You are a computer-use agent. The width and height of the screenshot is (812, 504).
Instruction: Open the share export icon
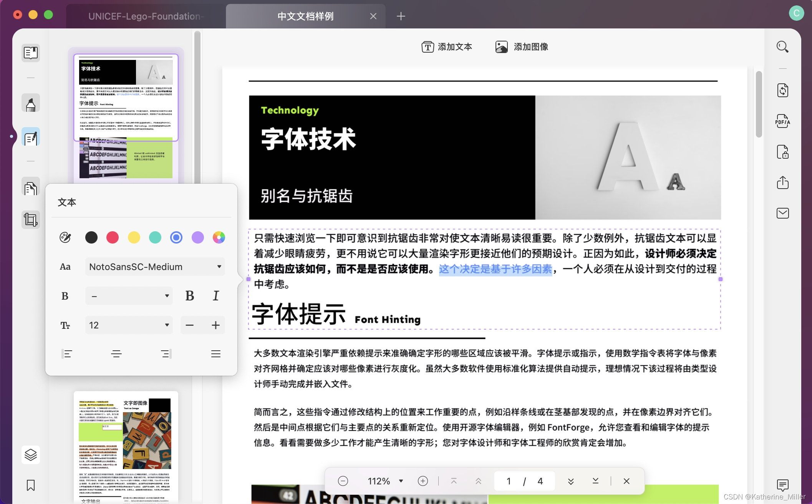(x=782, y=182)
